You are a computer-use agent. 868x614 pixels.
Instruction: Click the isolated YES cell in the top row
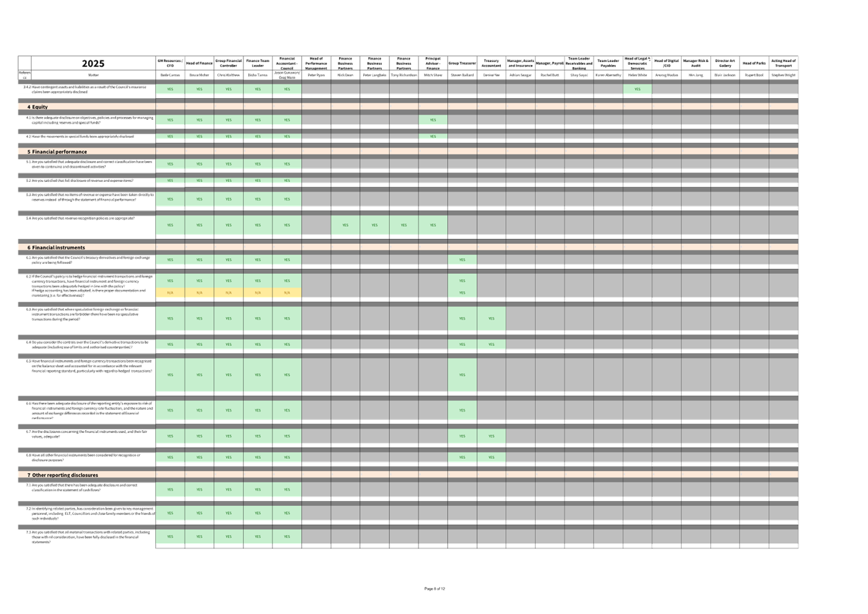click(637, 89)
